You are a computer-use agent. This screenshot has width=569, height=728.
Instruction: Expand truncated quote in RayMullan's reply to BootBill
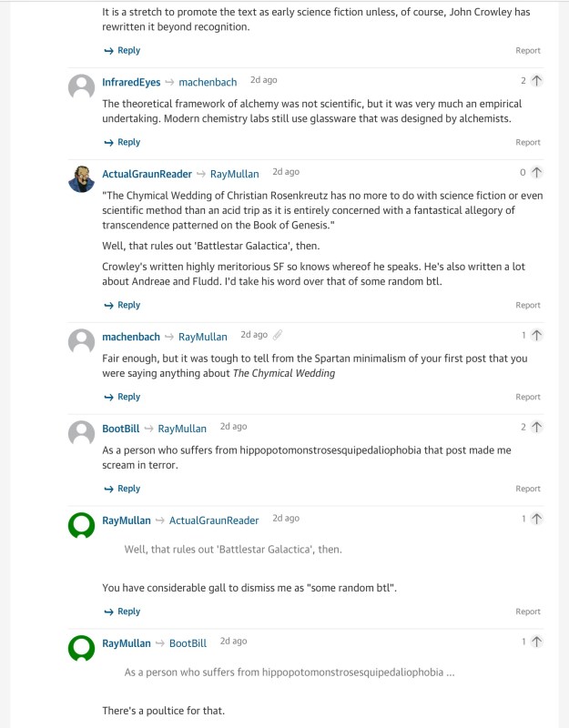(289, 672)
